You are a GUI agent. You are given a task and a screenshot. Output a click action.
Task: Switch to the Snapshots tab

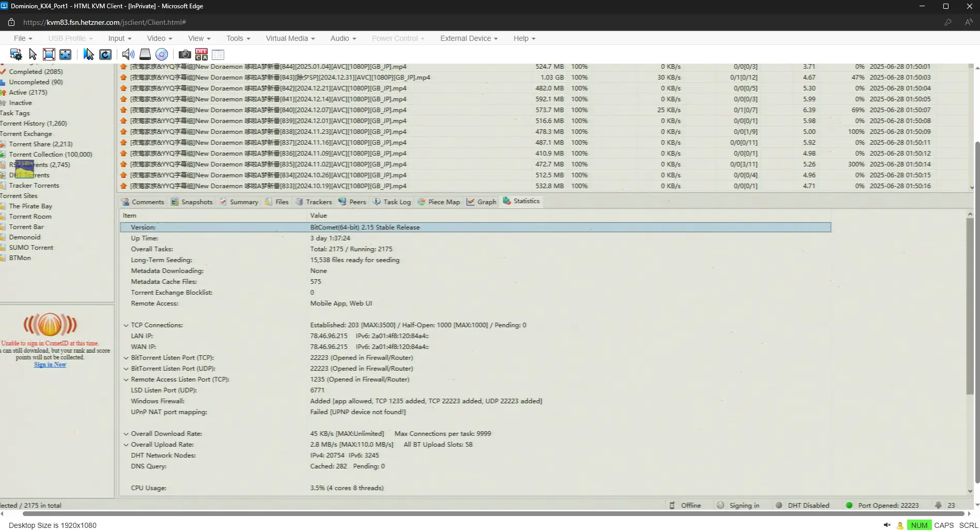pyautogui.click(x=192, y=202)
